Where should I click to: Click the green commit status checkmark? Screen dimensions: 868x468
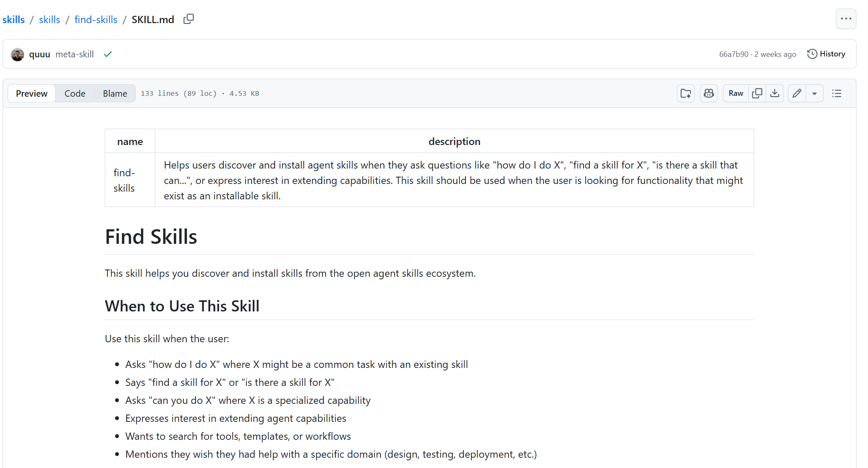click(108, 54)
